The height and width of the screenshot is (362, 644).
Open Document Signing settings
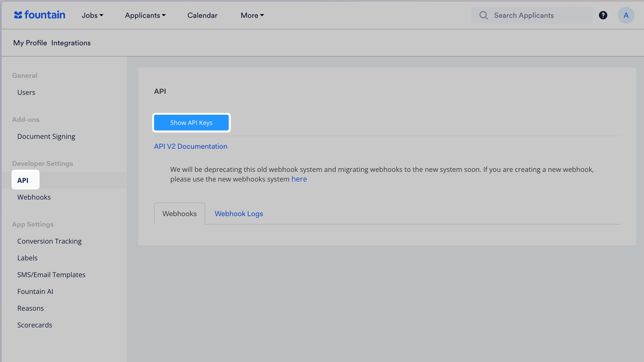46,136
